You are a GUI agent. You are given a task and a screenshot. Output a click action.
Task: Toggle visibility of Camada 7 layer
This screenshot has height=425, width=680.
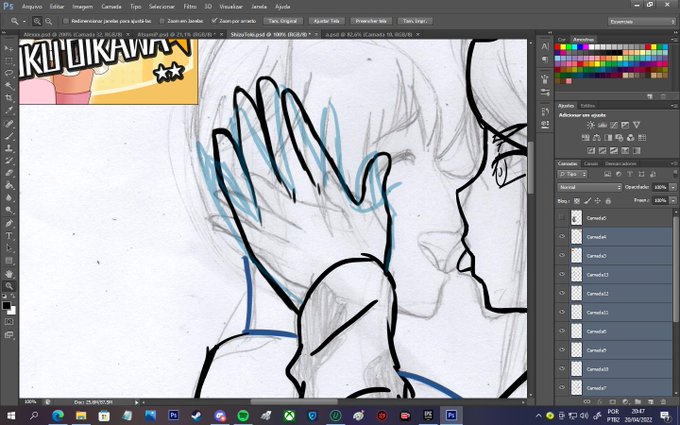click(x=562, y=387)
